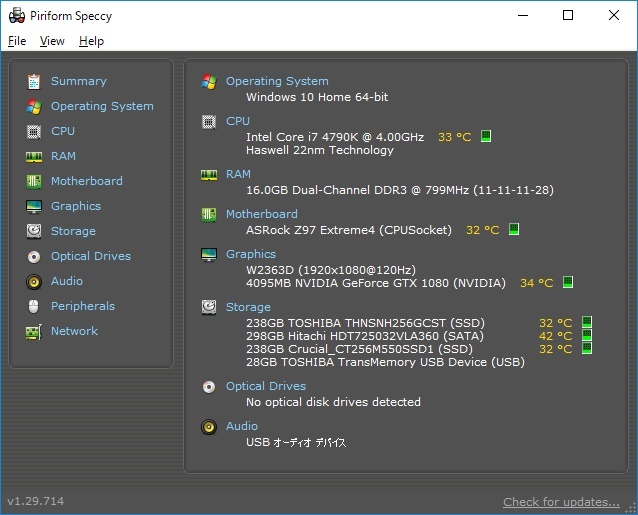This screenshot has height=515, width=638.
Task: Click the RAM heading link in summary
Action: coord(238,174)
